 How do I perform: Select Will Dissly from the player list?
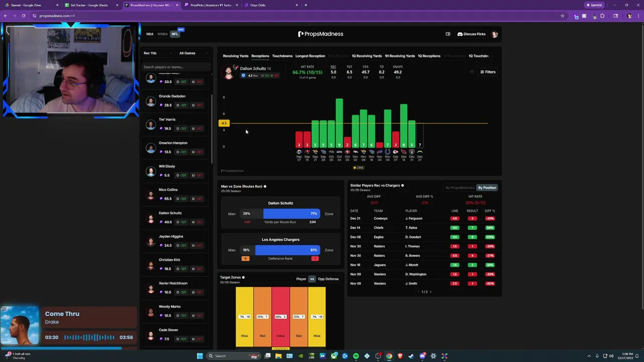175,171
